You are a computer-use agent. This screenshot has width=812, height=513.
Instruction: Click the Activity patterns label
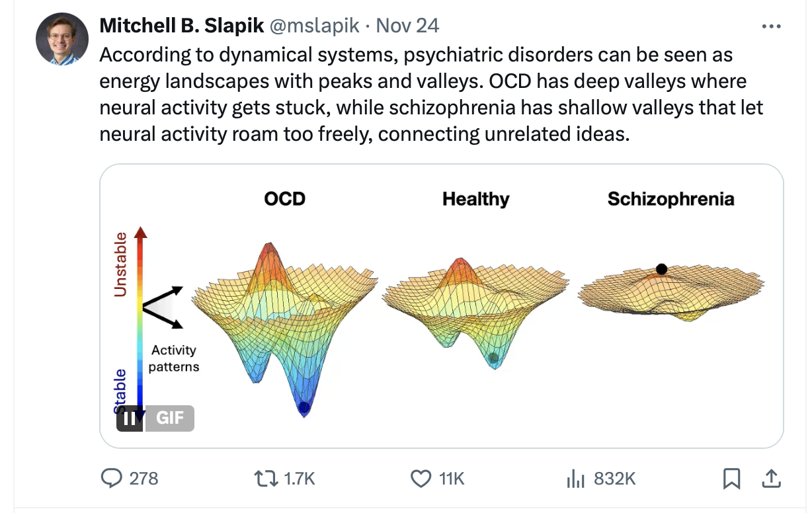[x=174, y=358]
